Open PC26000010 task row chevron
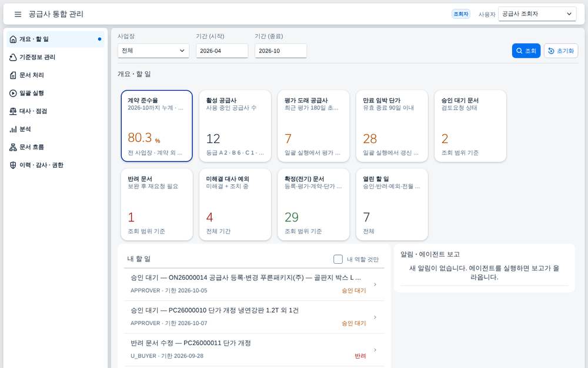Image resolution: width=588 pixels, height=368 pixels. (x=375, y=317)
